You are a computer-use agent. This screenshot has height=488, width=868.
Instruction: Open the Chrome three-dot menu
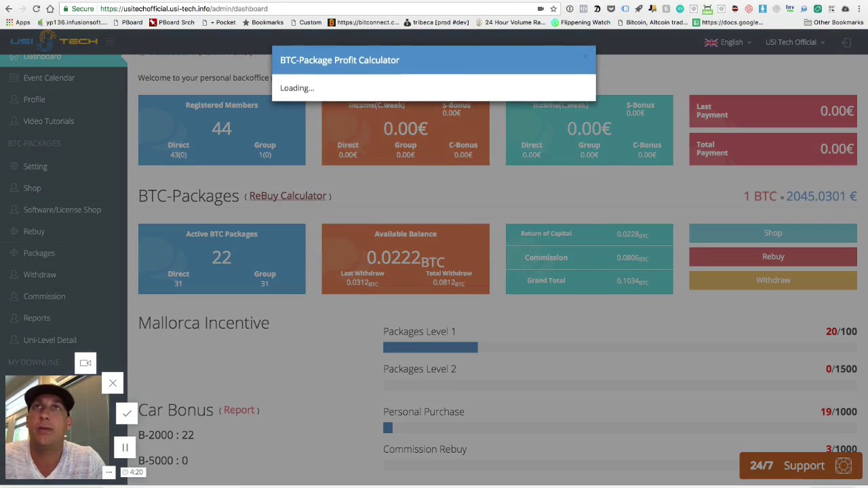pyautogui.click(x=859, y=9)
